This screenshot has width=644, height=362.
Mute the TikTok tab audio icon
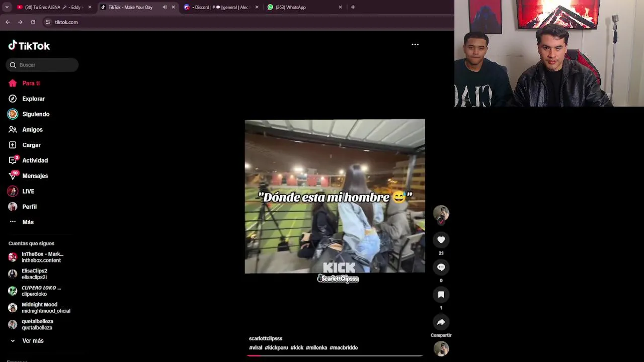coord(165,7)
